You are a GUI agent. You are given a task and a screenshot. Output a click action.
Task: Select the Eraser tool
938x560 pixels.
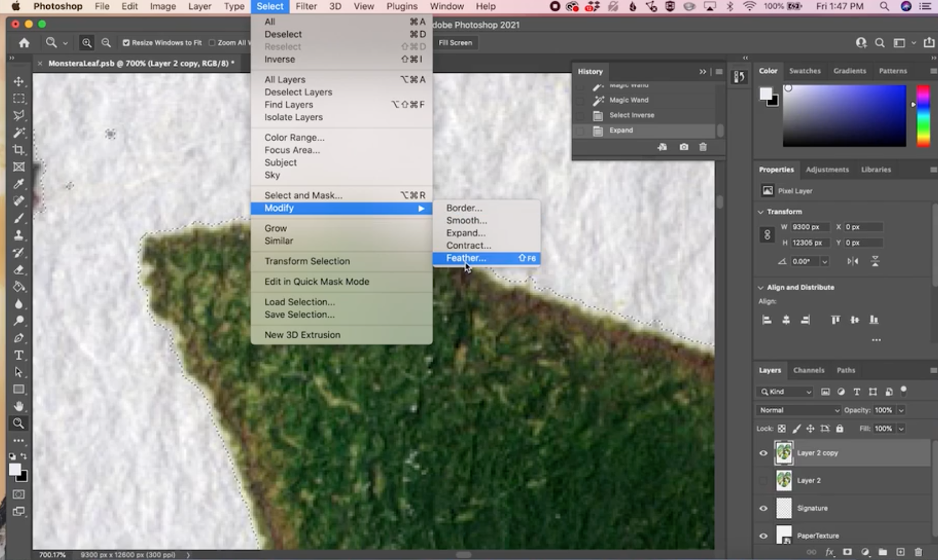19,269
